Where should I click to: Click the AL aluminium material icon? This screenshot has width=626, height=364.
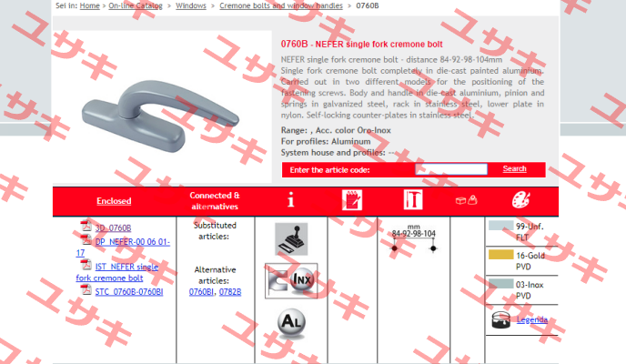click(x=291, y=323)
